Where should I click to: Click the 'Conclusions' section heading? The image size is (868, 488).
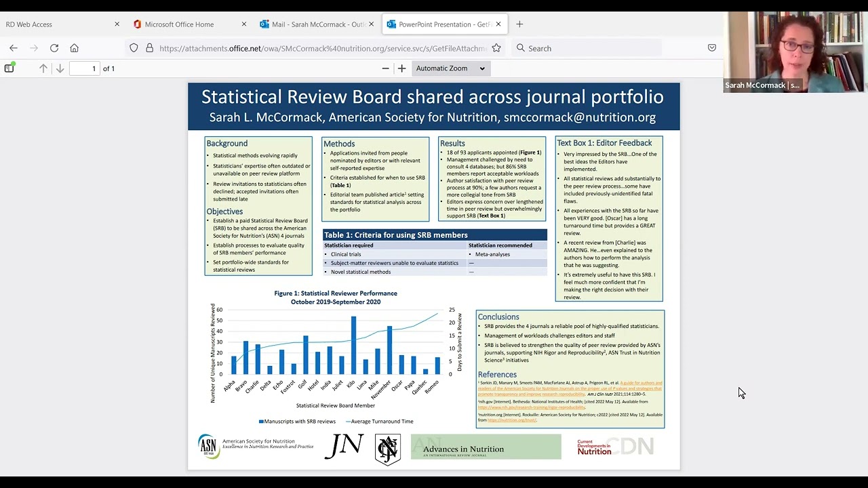[498, 317]
